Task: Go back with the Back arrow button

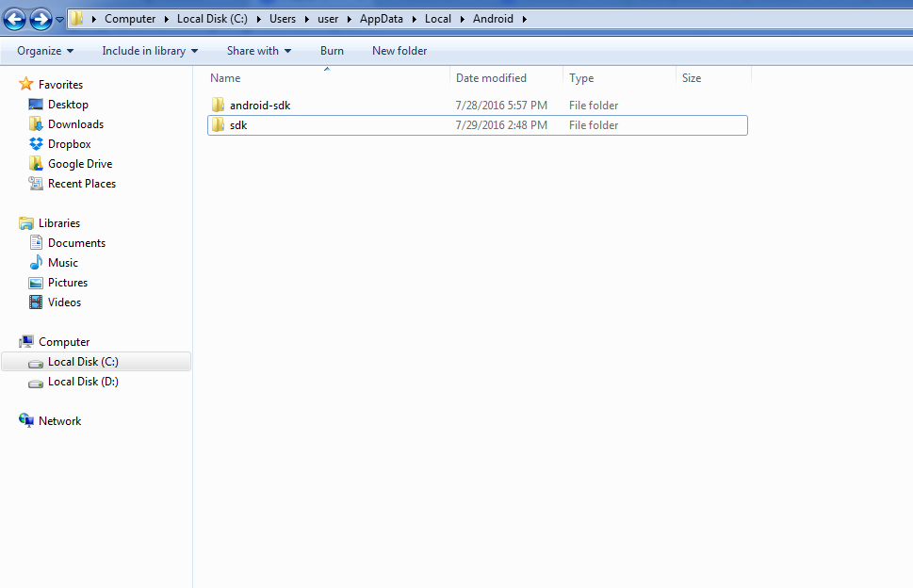Action: [x=14, y=19]
